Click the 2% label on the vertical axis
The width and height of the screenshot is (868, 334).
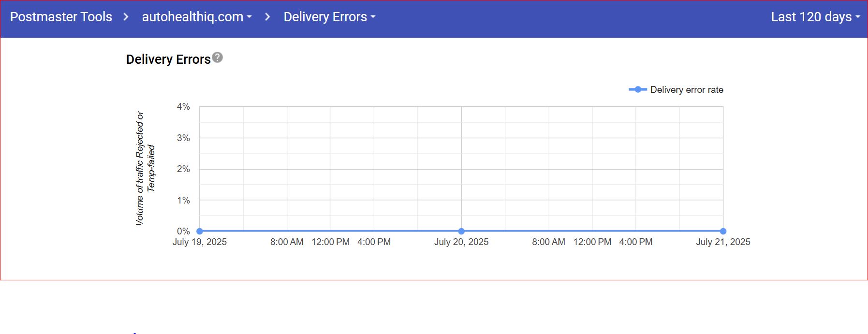click(x=183, y=169)
